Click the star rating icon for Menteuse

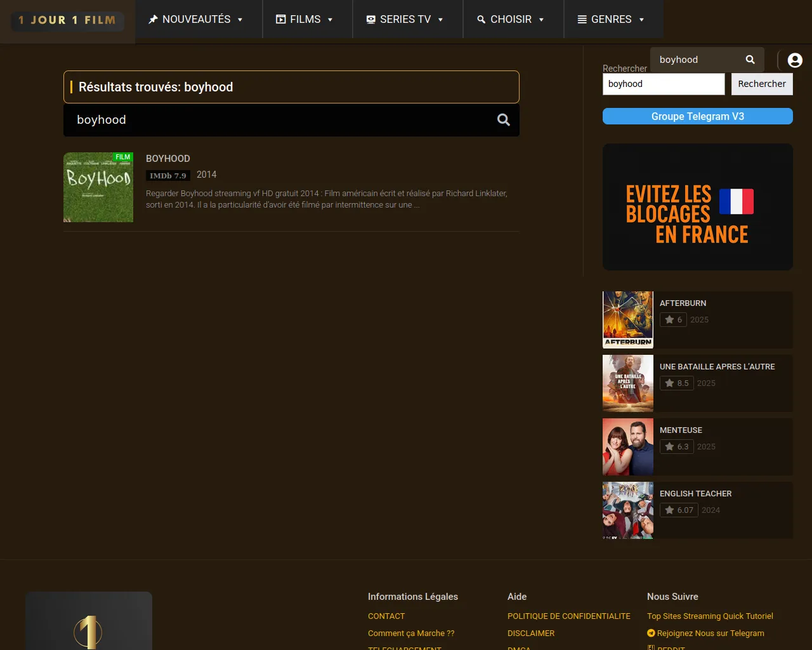click(x=669, y=447)
